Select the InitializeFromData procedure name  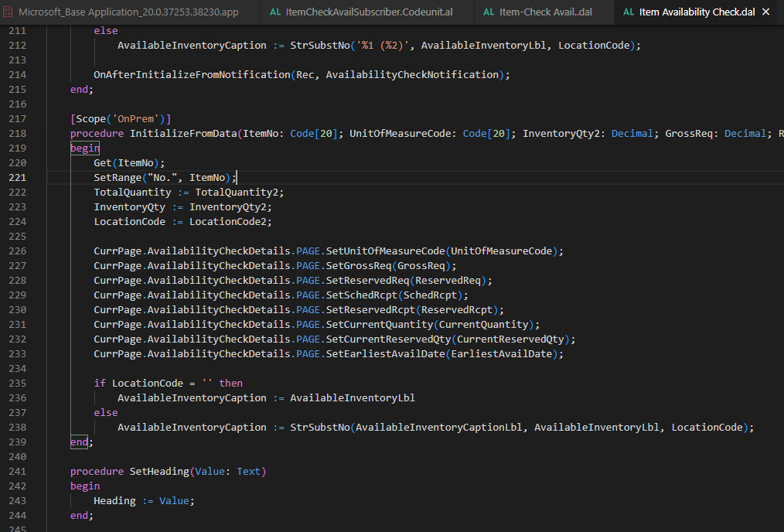tap(186, 133)
